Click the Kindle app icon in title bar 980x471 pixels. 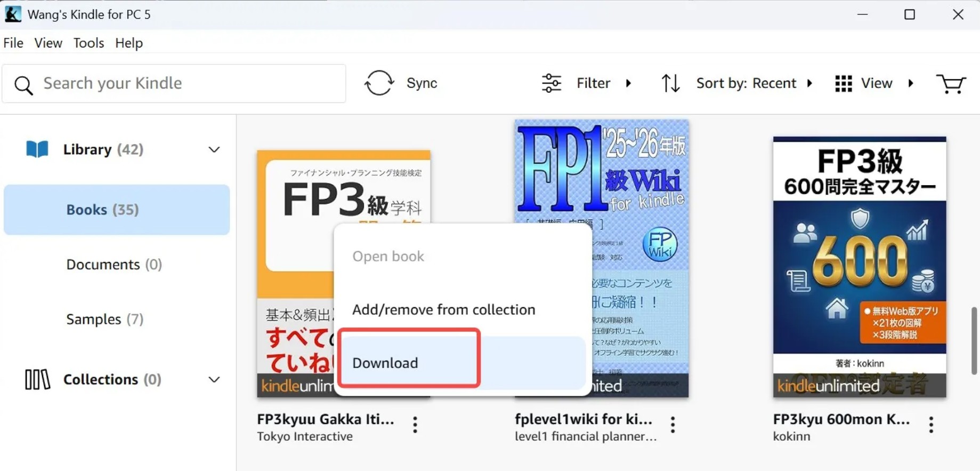coord(13,14)
